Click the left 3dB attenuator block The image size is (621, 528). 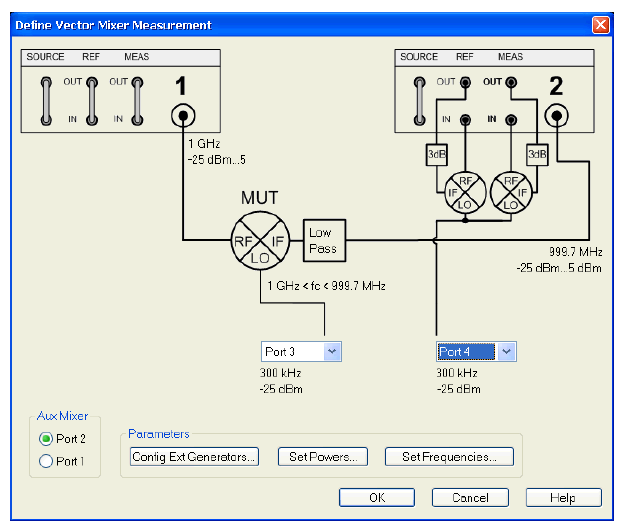436,154
